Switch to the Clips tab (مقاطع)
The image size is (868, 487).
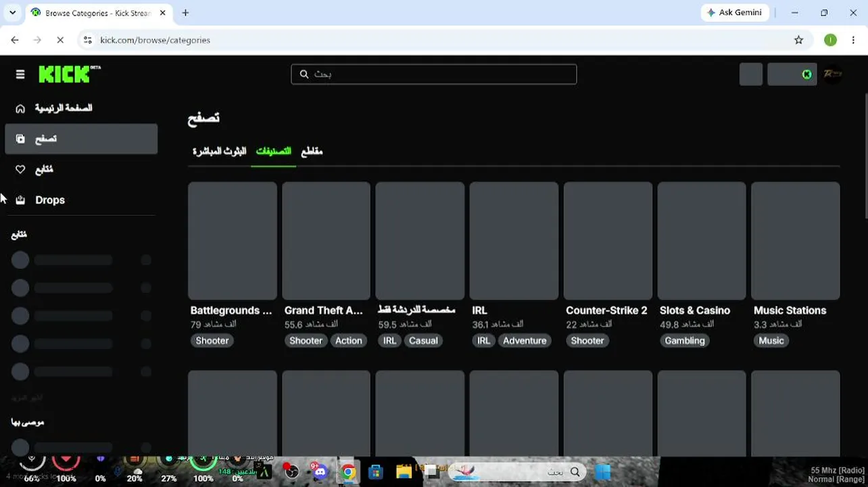312,152
